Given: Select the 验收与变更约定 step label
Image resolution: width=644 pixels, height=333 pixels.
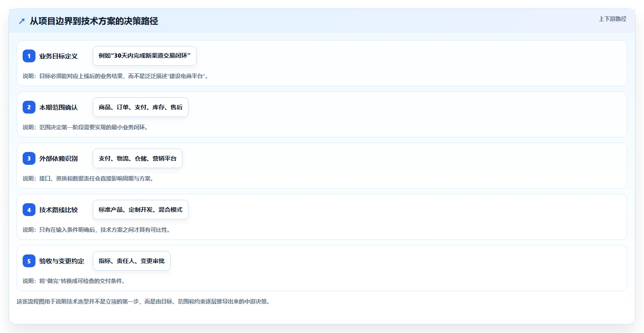Looking at the screenshot, I should coord(62,261).
